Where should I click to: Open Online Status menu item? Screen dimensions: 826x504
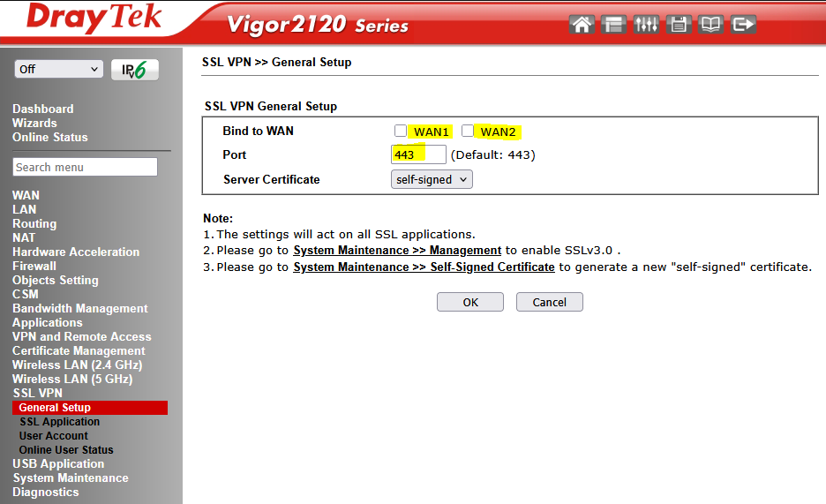(50, 138)
